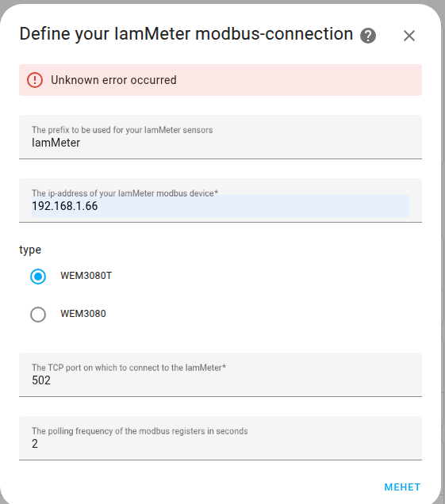Close the IamMeter modbus-connection dialog
This screenshot has height=504, width=445.
409,36
